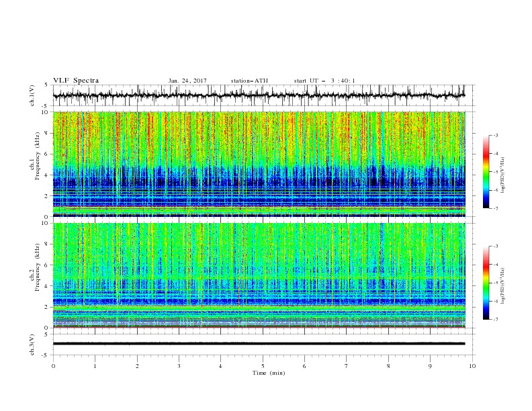This screenshot has width=532, height=411.
Task: Select the "start UT = 3 :40: 1" text
Action: click(x=324, y=81)
